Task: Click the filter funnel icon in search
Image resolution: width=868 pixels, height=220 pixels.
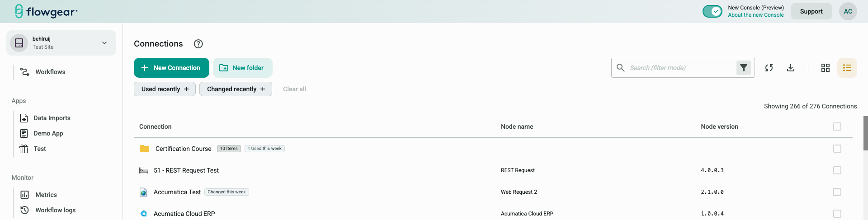Action: tap(743, 68)
